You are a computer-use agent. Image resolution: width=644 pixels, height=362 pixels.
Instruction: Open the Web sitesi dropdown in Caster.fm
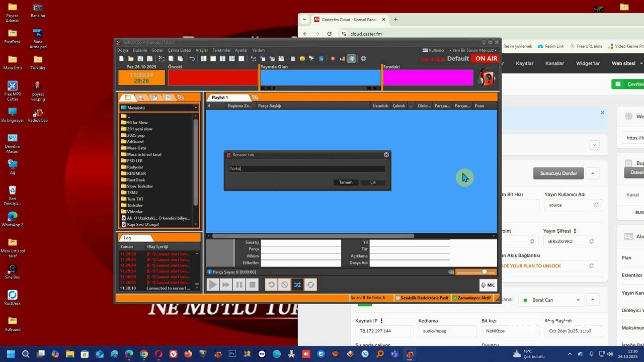point(627,63)
